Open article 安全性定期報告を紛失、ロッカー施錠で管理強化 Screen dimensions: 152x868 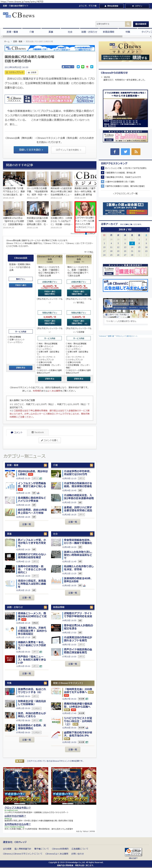point(78,542)
